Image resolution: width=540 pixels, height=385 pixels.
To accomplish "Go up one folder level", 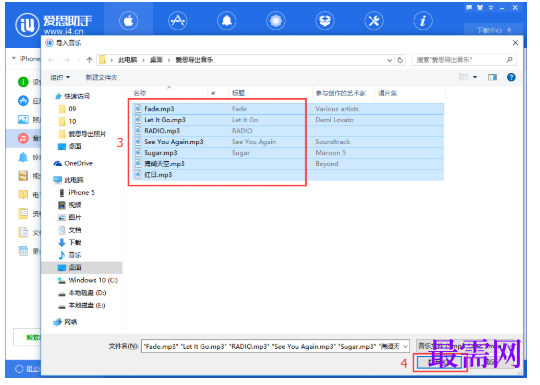I will coord(90,60).
